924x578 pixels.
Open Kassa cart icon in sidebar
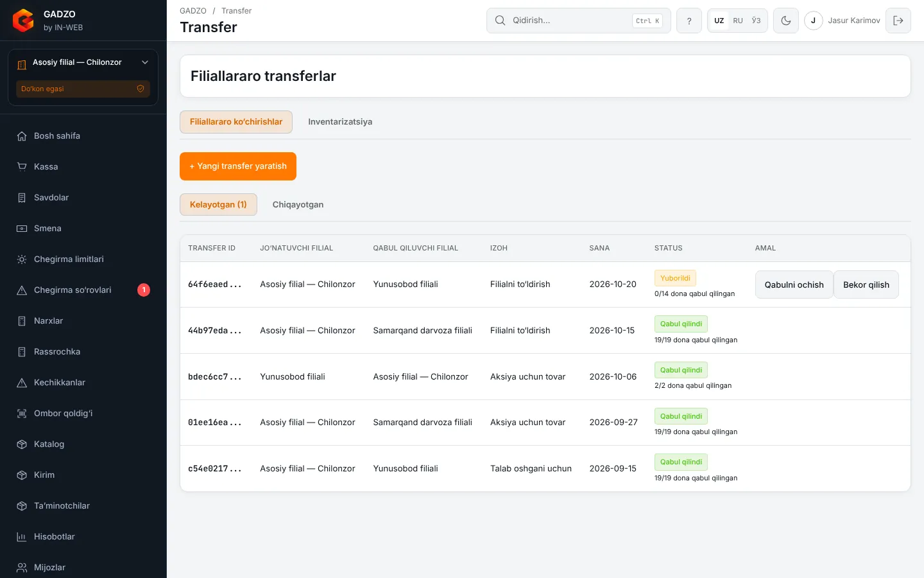(x=22, y=167)
